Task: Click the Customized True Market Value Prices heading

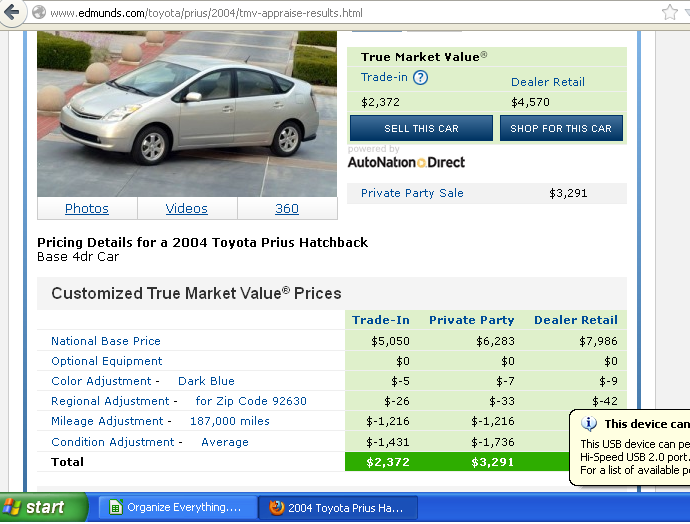Action: (196, 293)
